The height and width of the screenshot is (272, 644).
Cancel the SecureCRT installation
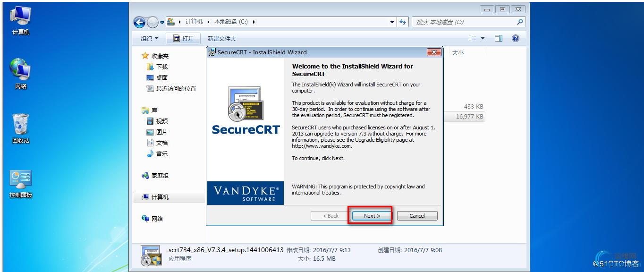pyautogui.click(x=417, y=216)
